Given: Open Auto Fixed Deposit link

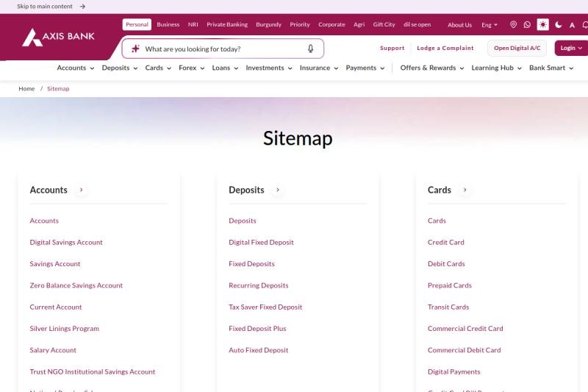Looking at the screenshot, I should coord(259,350).
